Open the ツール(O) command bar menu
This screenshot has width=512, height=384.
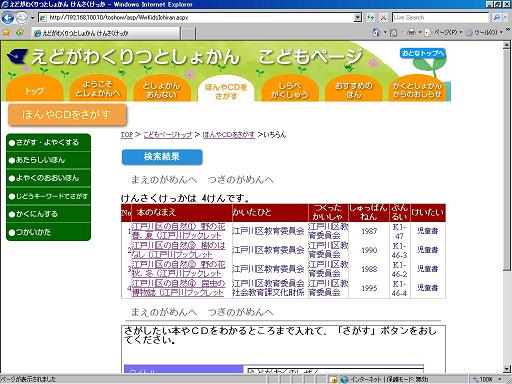[484, 32]
